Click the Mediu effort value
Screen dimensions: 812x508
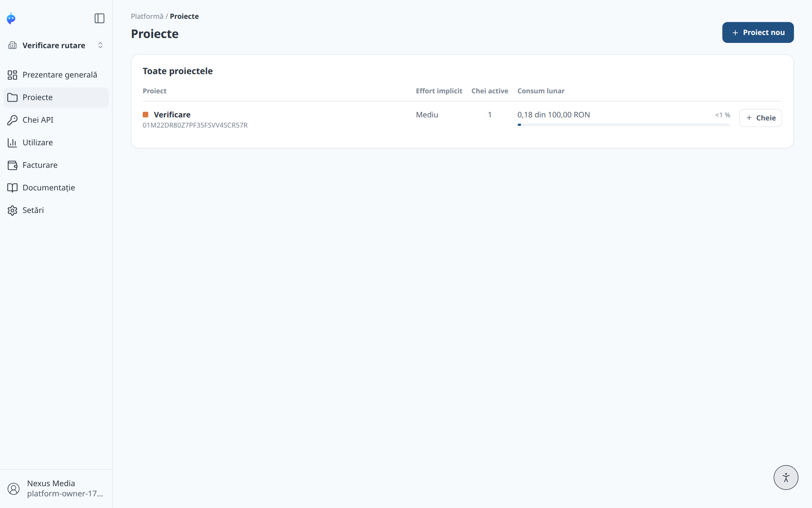(427, 114)
